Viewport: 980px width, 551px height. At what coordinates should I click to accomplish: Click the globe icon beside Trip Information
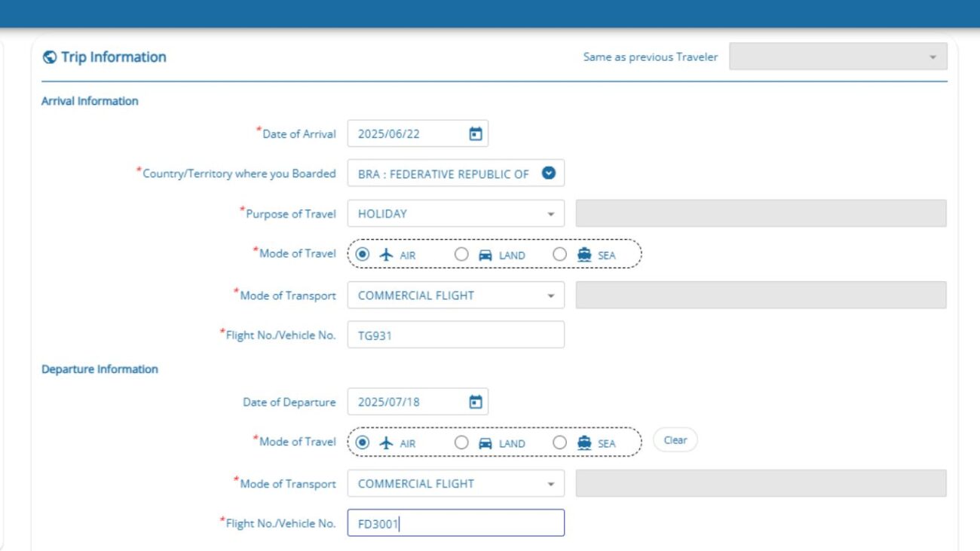point(50,57)
